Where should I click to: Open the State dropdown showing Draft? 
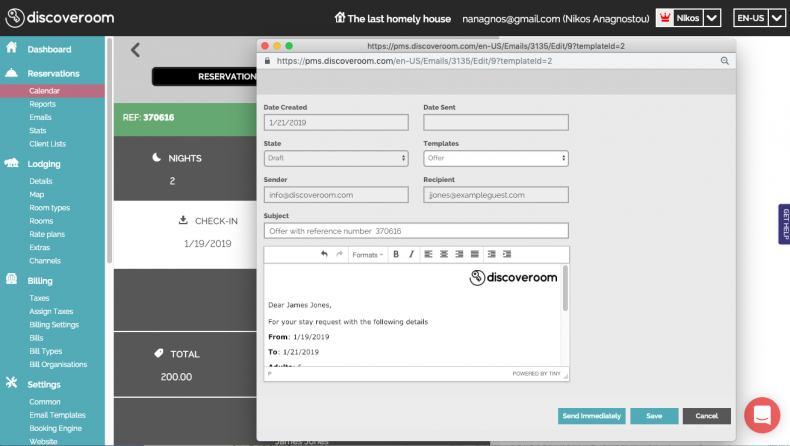336,158
